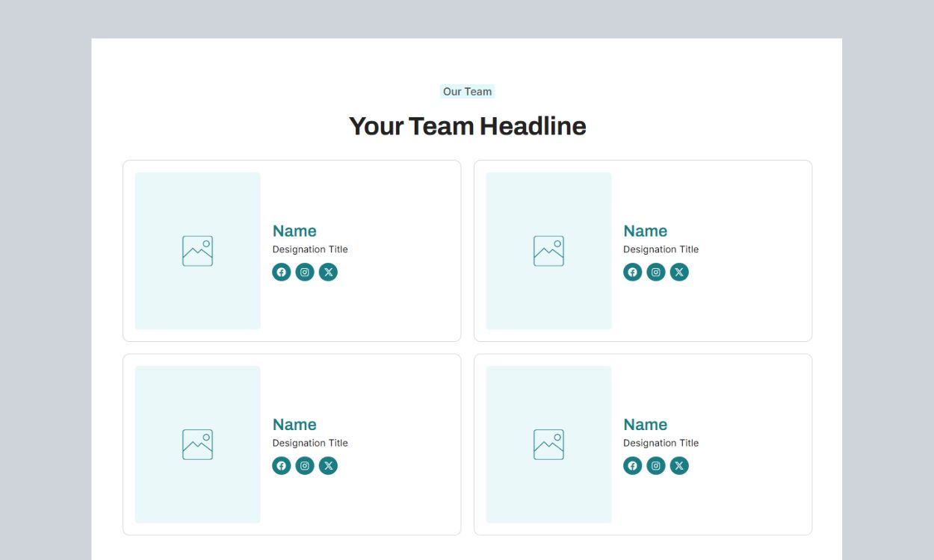
Task: Select the image placeholder in the top-right card
Action: pos(548,251)
